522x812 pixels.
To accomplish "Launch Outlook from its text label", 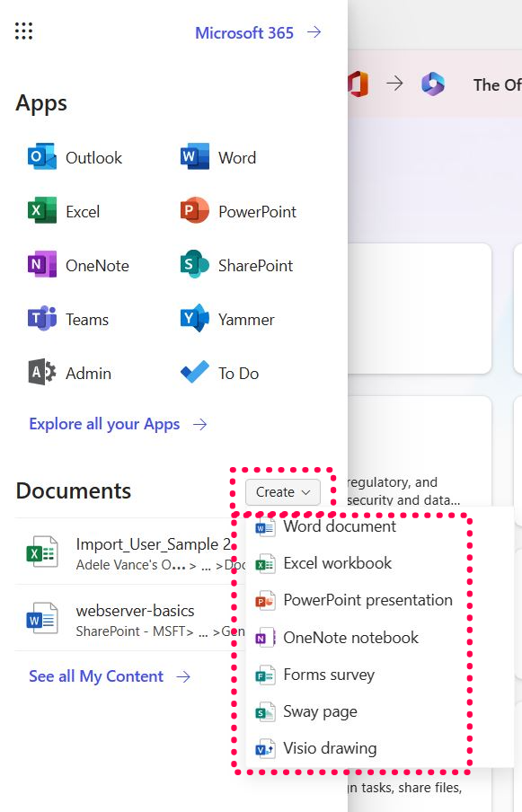I will 93,157.
